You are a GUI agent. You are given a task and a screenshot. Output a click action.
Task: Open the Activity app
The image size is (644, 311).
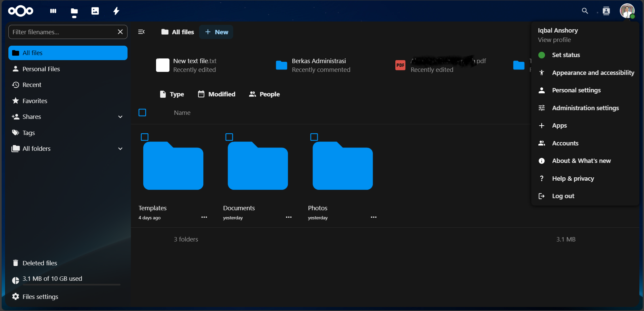(x=116, y=11)
